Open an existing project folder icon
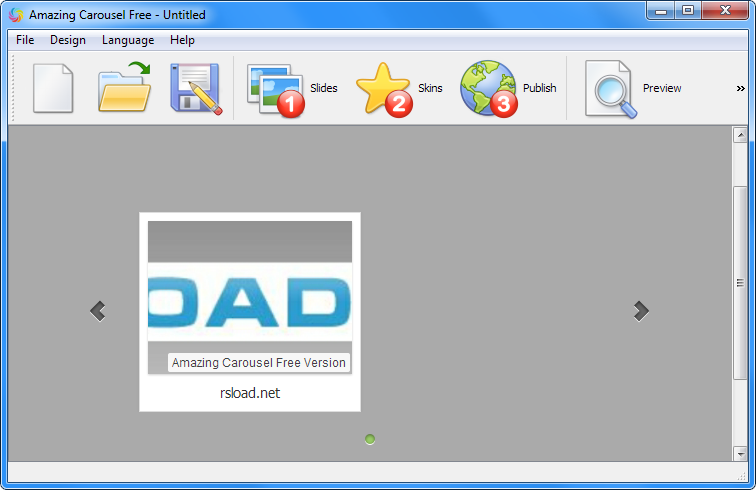Screen dimensions: 756x490 tap(125, 87)
